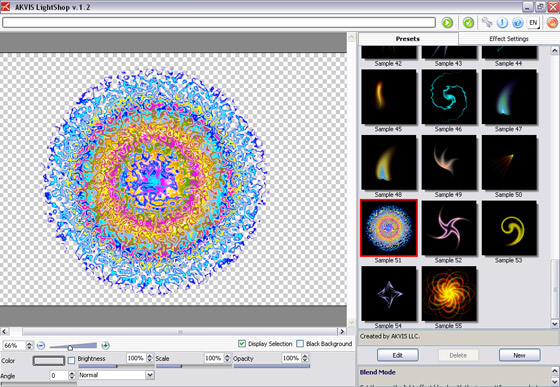Select Sample 52 pinwheel preset

click(x=449, y=228)
